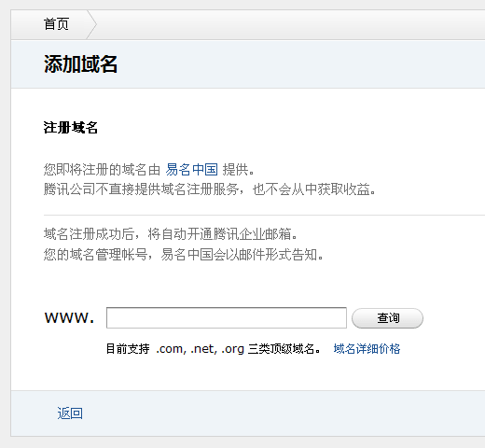Click the 您的域名管理帐号 notice line
This screenshot has width=485, height=448.
point(184,255)
